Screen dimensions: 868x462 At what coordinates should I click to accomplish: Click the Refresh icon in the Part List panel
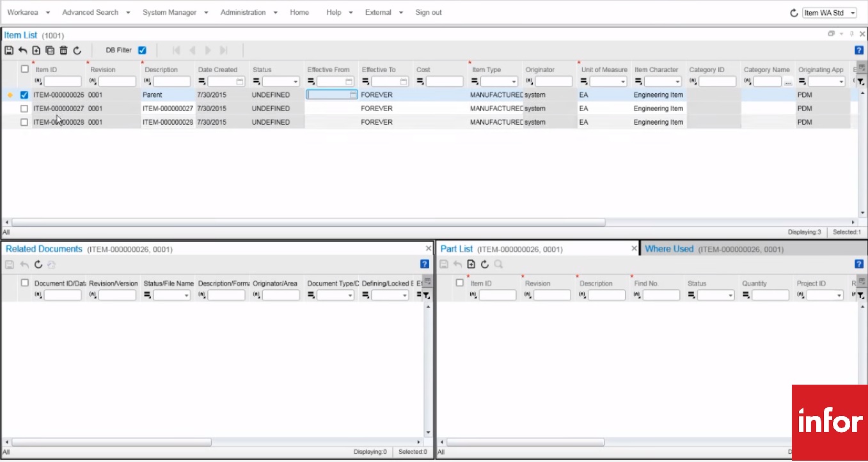[484, 264]
